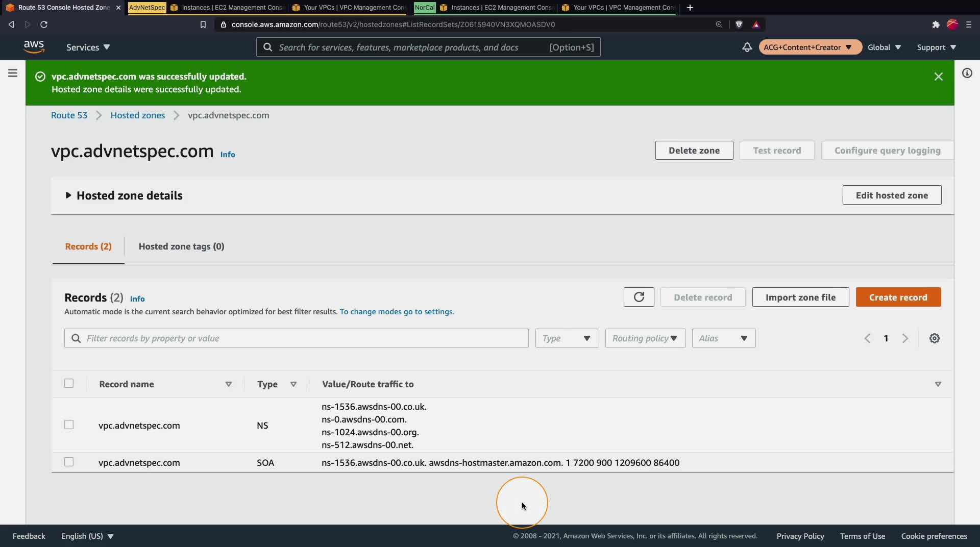
Task: Open the Privacy Policy link
Action: pyautogui.click(x=800, y=536)
